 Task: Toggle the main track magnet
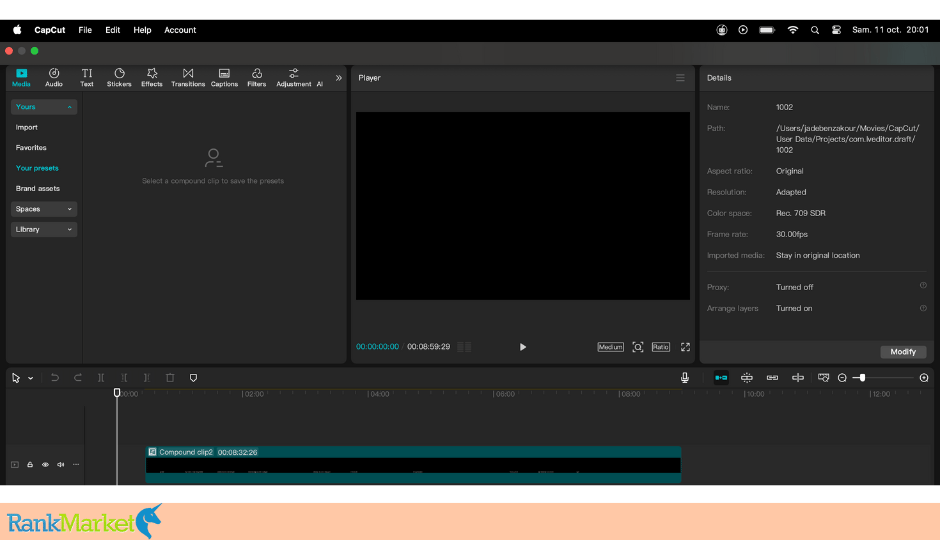coord(721,378)
